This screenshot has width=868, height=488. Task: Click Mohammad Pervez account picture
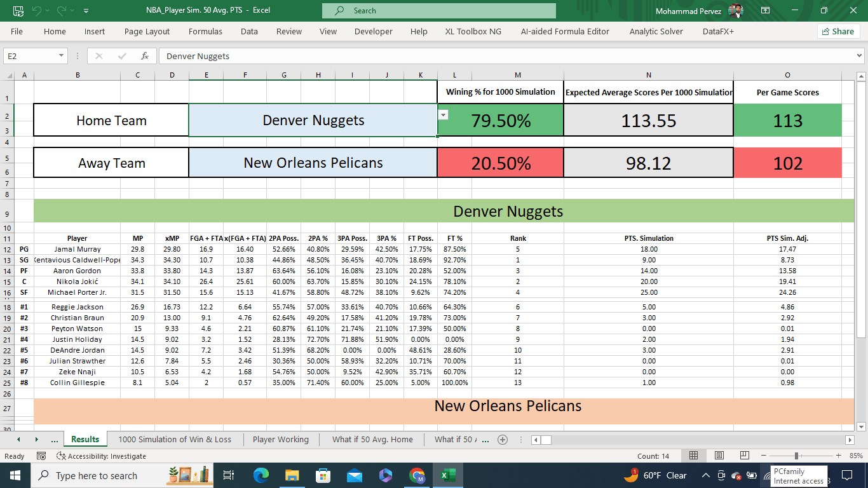tap(736, 11)
